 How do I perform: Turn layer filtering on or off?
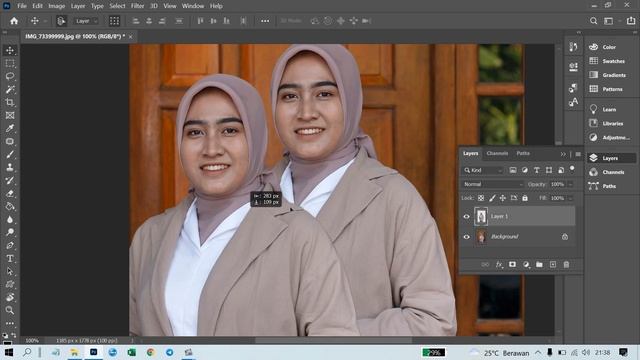[x=572, y=169]
